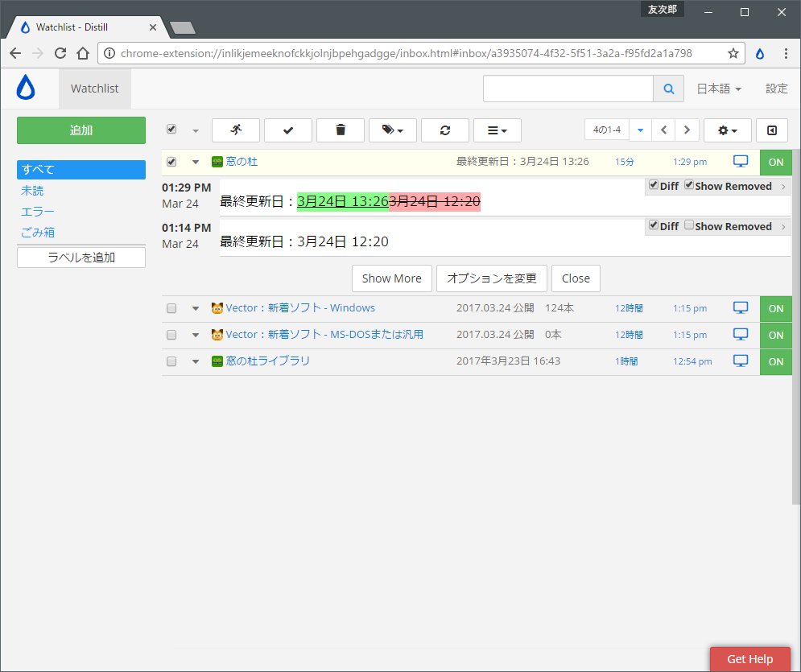Turn off ON toggle for Vector Windows row
The width and height of the screenshot is (801, 672).
click(x=775, y=309)
